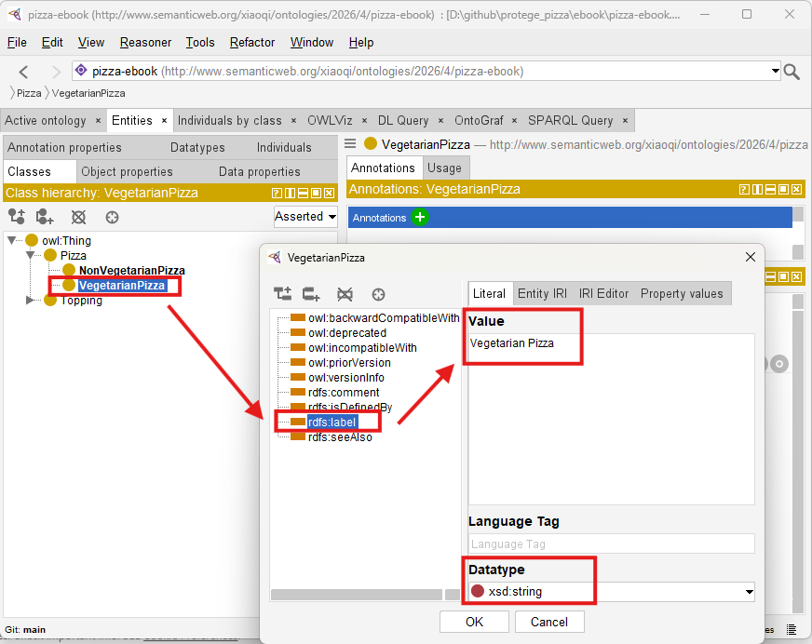Open the Asserted hierarchy dropdown
The image size is (812, 644).
pos(305,217)
